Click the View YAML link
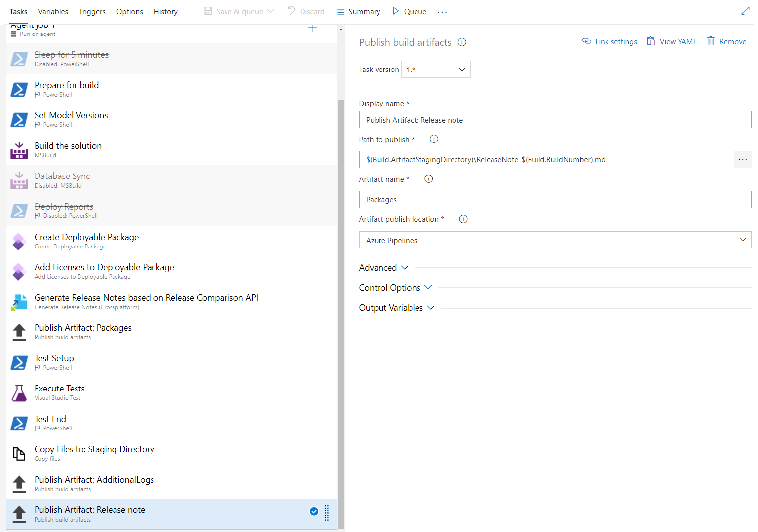 tap(672, 41)
